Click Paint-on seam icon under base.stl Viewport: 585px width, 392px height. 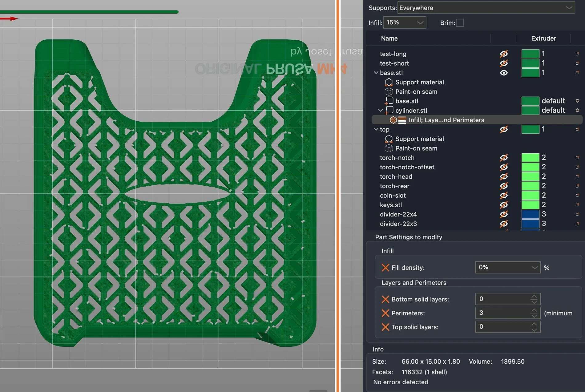click(x=389, y=92)
